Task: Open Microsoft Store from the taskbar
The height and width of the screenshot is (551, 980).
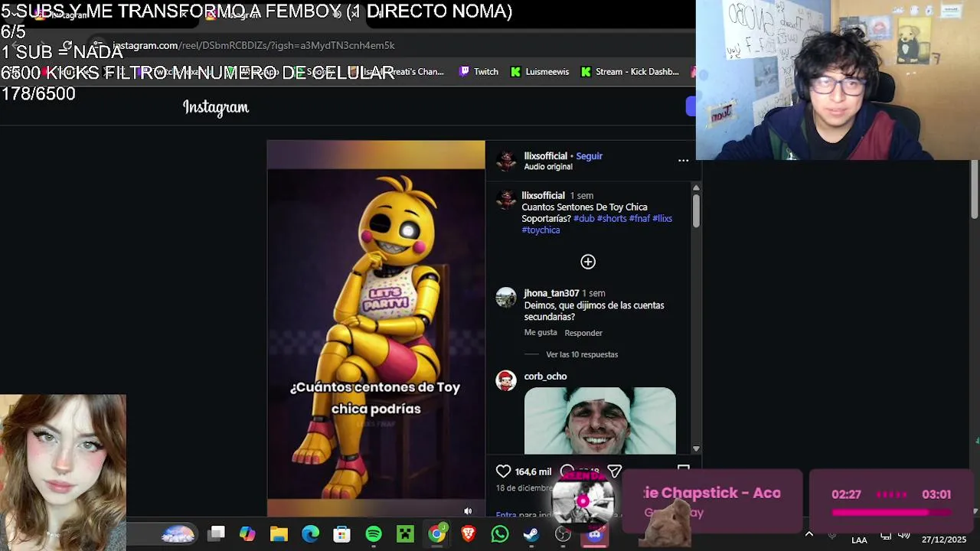Action: pyautogui.click(x=341, y=533)
